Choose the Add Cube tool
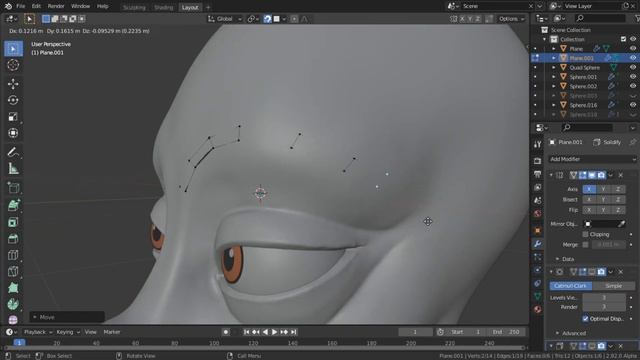The height and width of the screenshot is (360, 640). pyautogui.click(x=13, y=187)
